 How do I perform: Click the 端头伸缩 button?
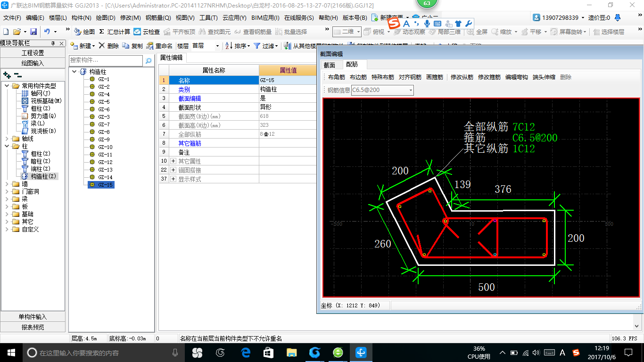pyautogui.click(x=544, y=77)
